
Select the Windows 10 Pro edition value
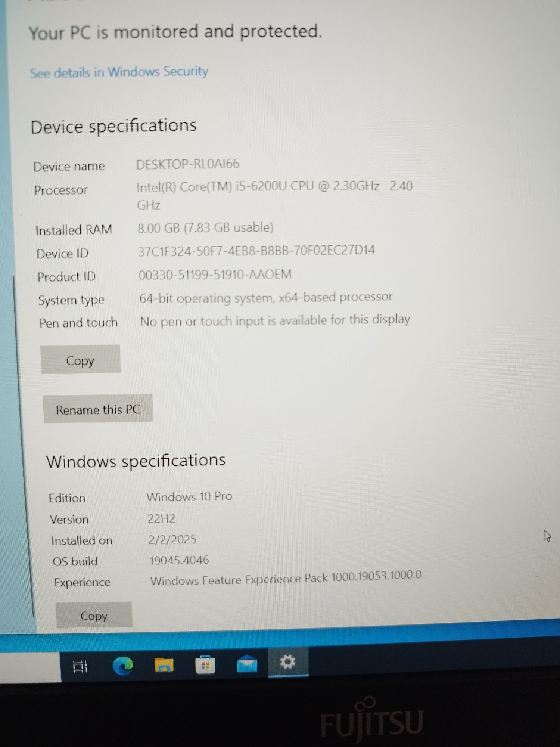coord(189,496)
